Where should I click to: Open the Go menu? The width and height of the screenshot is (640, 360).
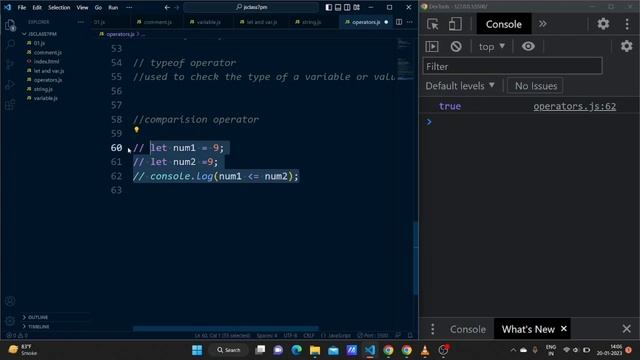coord(98,7)
